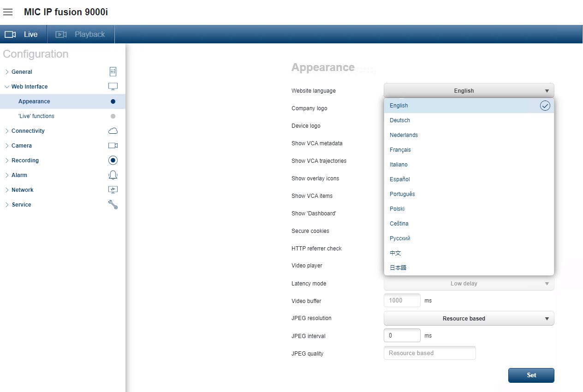Click the Video buffer input field
583x392 pixels.
tap(402, 300)
